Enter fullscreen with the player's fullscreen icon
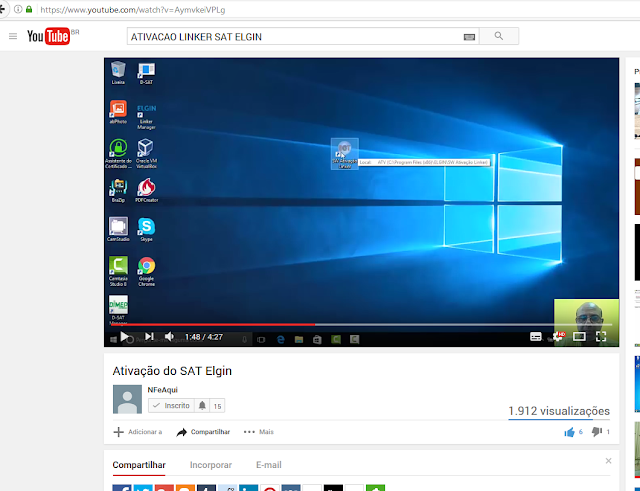This screenshot has width=640, height=491. pyautogui.click(x=601, y=336)
